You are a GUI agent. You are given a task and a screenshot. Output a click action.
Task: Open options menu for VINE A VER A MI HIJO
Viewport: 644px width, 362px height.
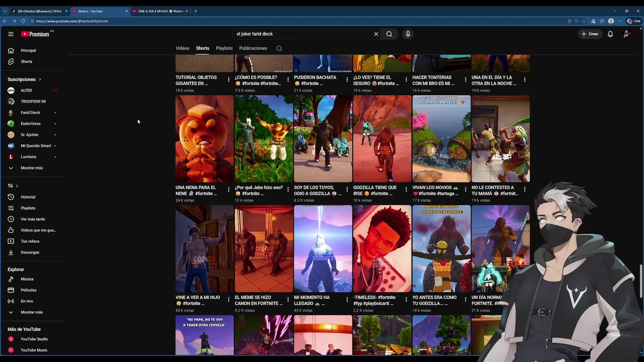point(228,300)
